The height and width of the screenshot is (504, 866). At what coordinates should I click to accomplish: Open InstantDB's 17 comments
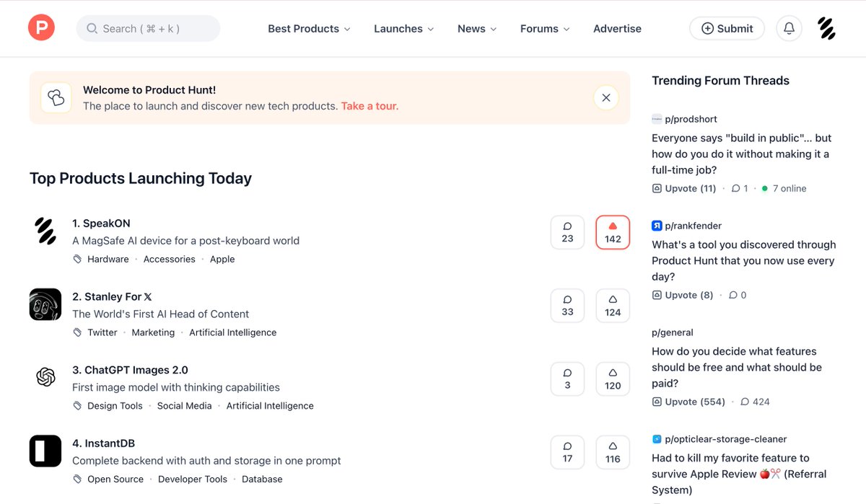[x=567, y=452]
